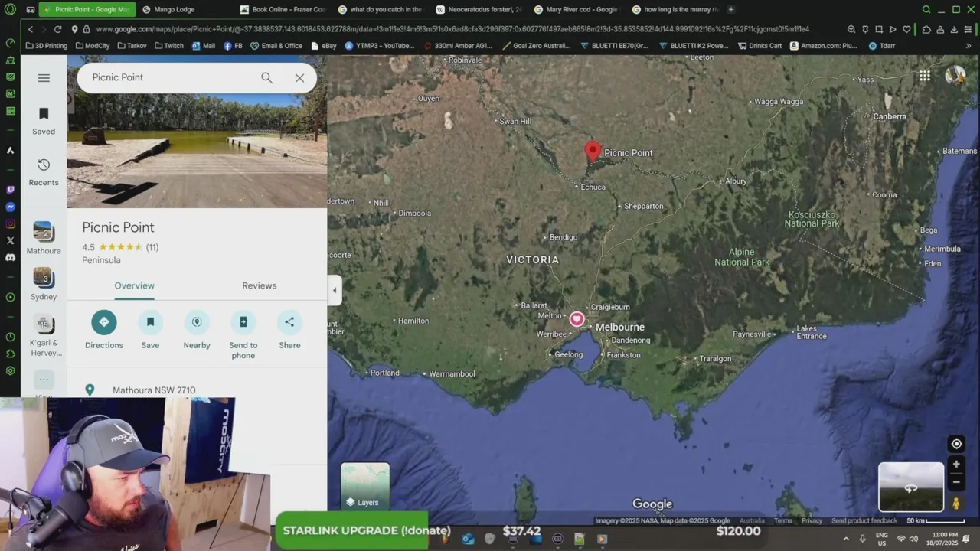Click the pink heart marker near Melbourne
This screenshot has width=980, height=551.
pos(577,319)
